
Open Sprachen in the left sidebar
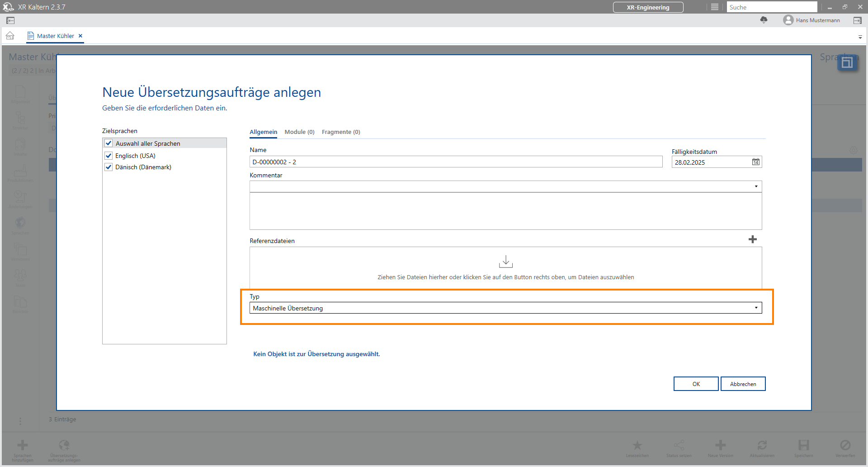(x=20, y=226)
